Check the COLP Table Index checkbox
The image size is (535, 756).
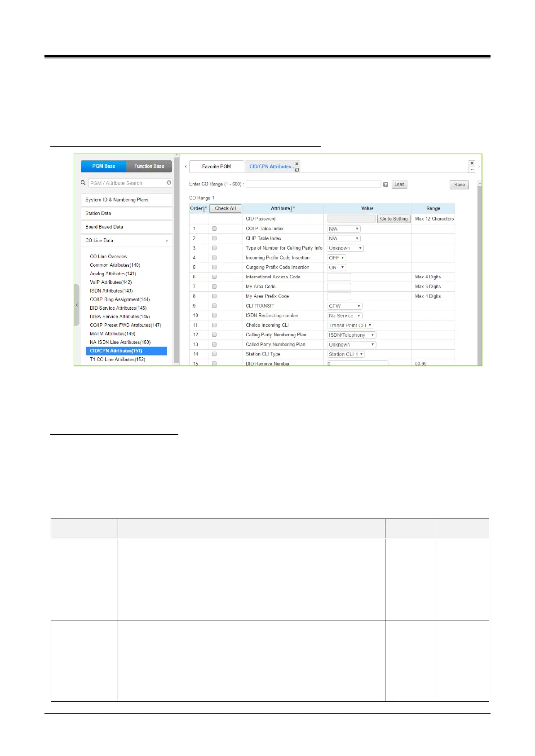214,229
